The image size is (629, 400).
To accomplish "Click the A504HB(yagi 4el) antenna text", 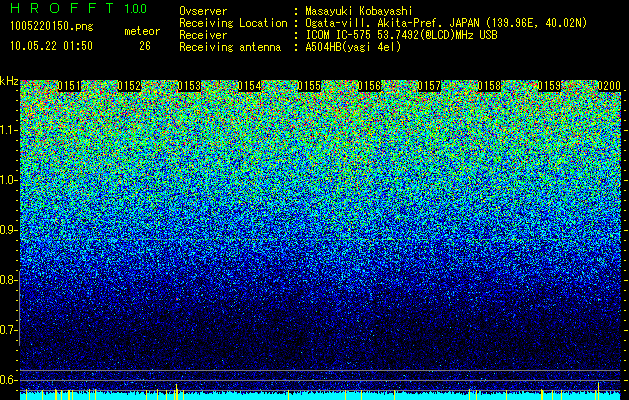I will point(353,47).
